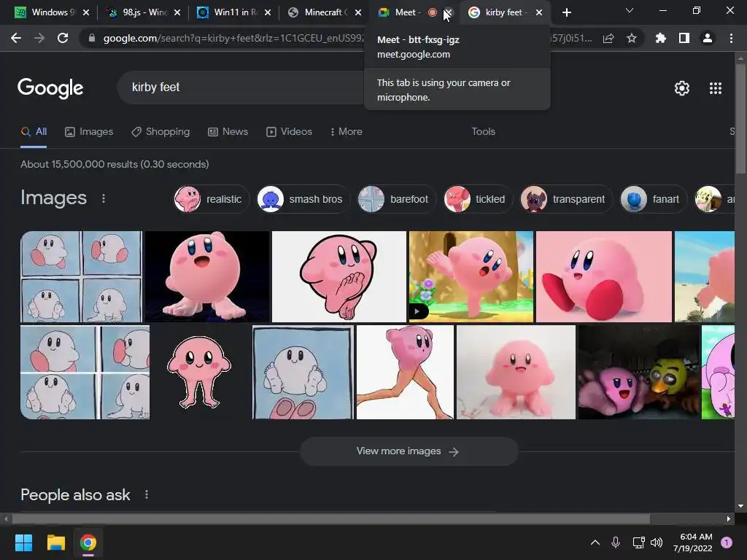This screenshot has height=560, width=747.
Task: Go back to the previous page
Action: (x=16, y=38)
